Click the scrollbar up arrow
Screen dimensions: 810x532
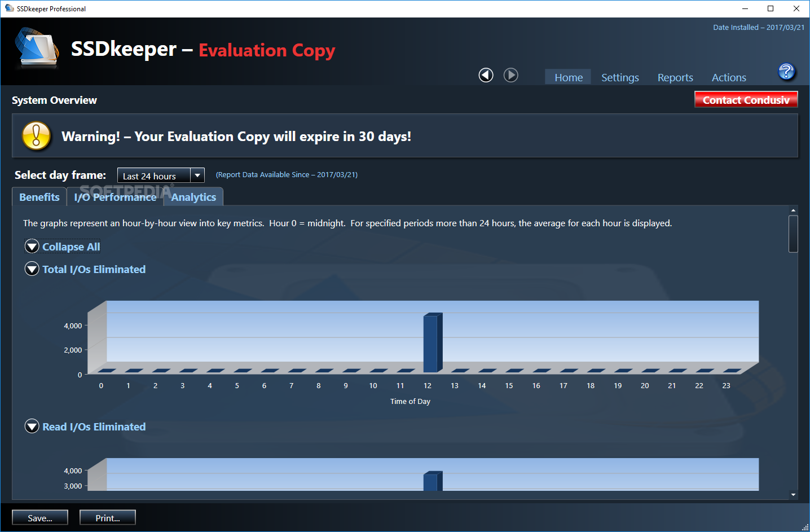point(793,210)
